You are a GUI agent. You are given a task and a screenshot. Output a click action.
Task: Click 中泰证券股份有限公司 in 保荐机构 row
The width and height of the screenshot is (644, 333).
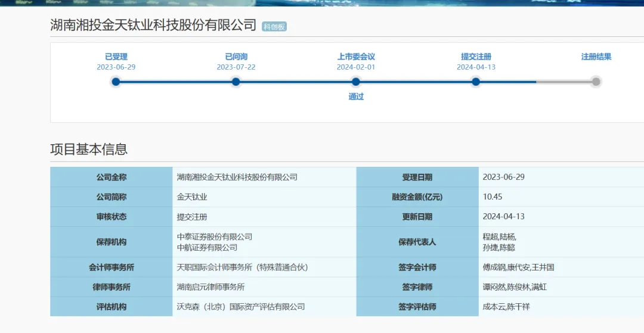pyautogui.click(x=215, y=236)
